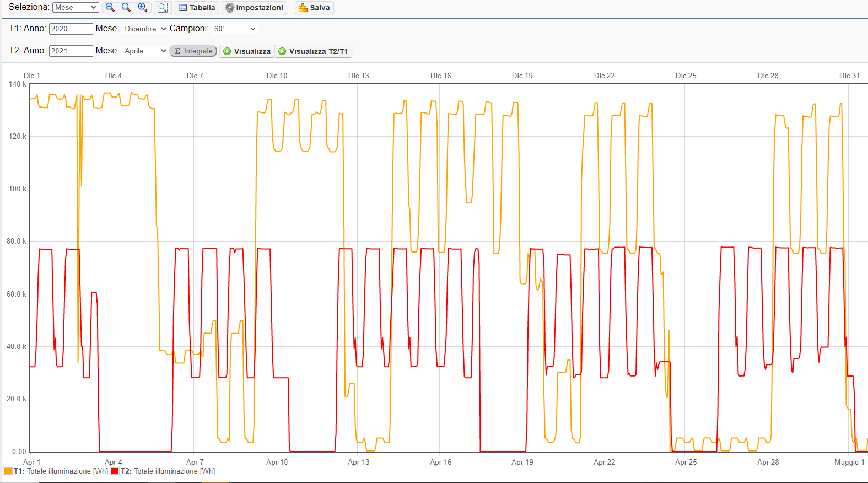This screenshot has height=483, width=868.
Task: Save chart with the Salva button
Action: pyautogui.click(x=314, y=8)
